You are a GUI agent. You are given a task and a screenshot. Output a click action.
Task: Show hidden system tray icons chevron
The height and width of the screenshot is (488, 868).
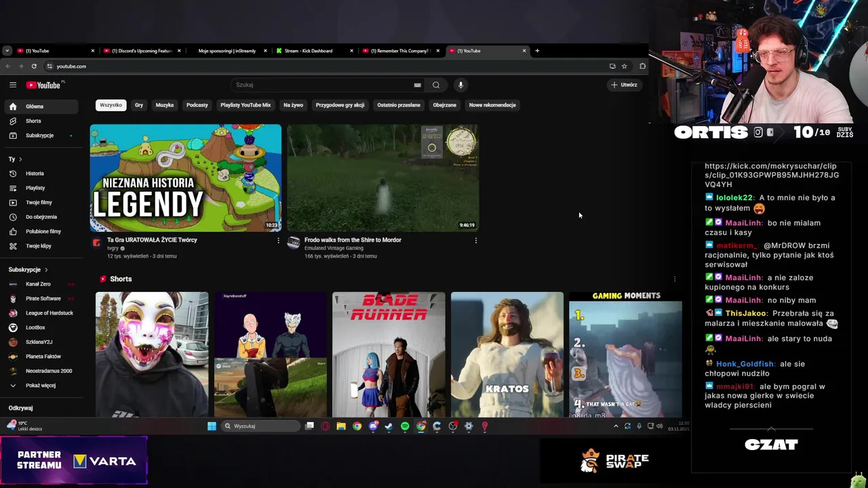616,426
